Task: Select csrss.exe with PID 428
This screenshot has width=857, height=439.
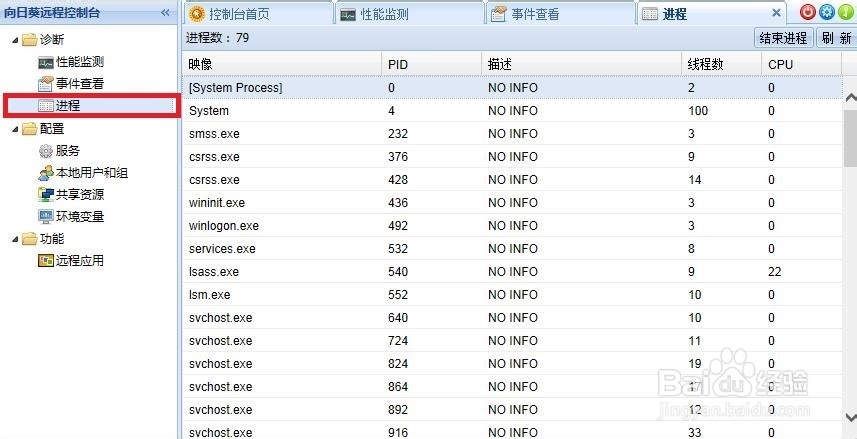Action: (512, 180)
